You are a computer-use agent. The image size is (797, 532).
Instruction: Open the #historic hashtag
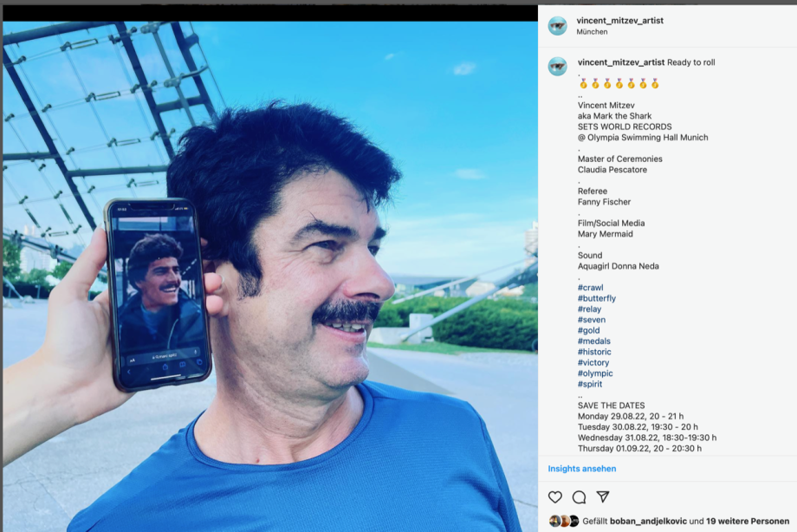[594, 352]
